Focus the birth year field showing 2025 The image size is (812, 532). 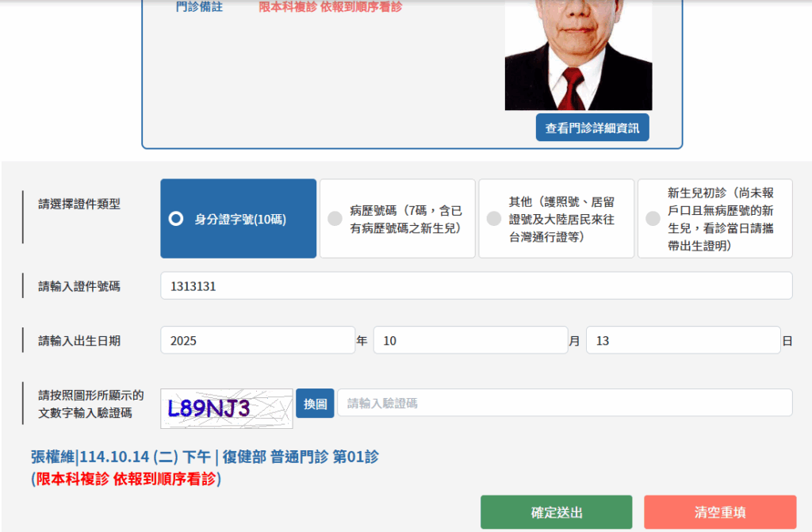pyautogui.click(x=257, y=340)
